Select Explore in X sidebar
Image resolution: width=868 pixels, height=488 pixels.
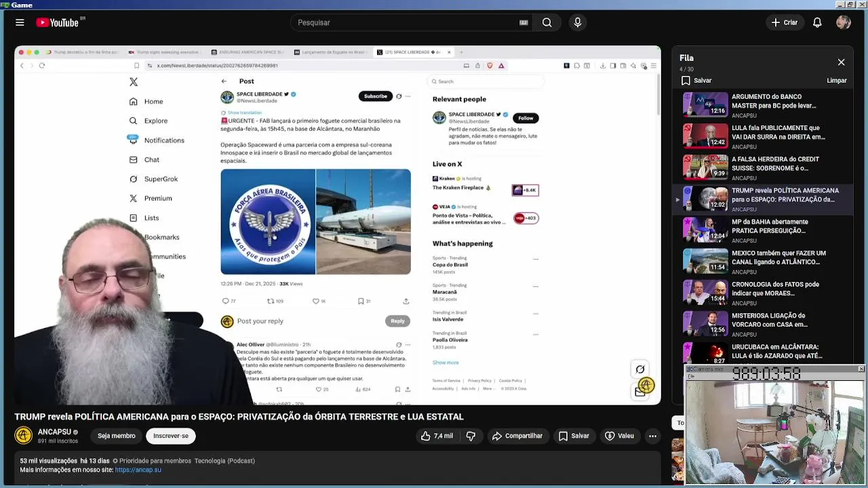click(149, 121)
